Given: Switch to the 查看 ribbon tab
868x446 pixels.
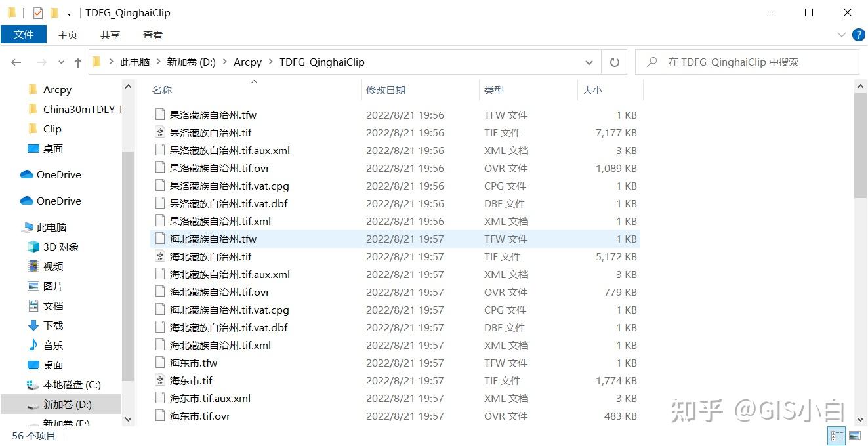Looking at the screenshot, I should [153, 35].
